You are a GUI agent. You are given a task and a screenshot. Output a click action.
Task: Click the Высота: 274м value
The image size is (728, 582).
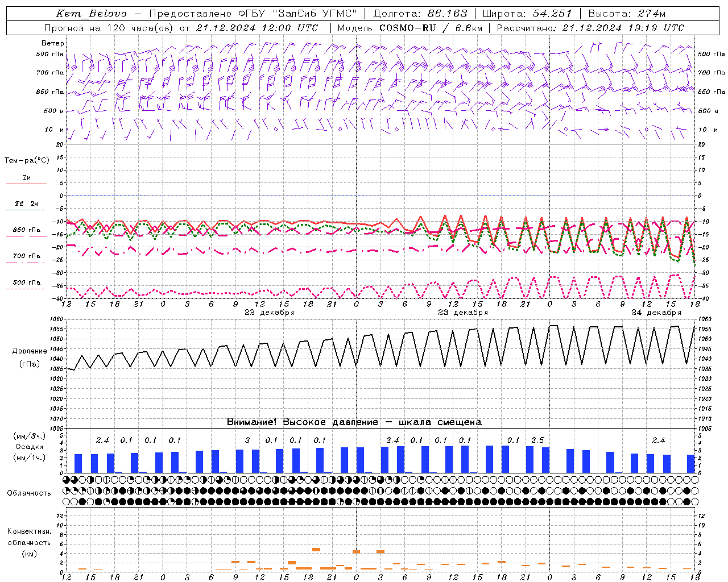pyautogui.click(x=627, y=14)
